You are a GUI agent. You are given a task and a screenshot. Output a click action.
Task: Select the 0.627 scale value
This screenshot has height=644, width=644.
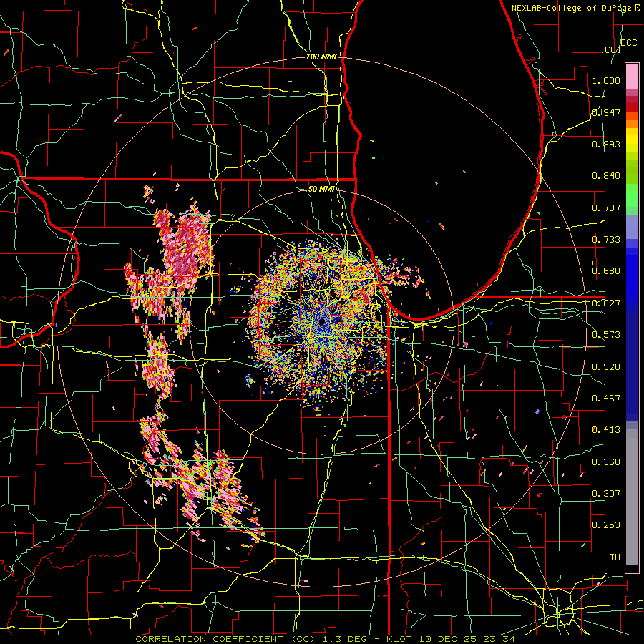606,303
